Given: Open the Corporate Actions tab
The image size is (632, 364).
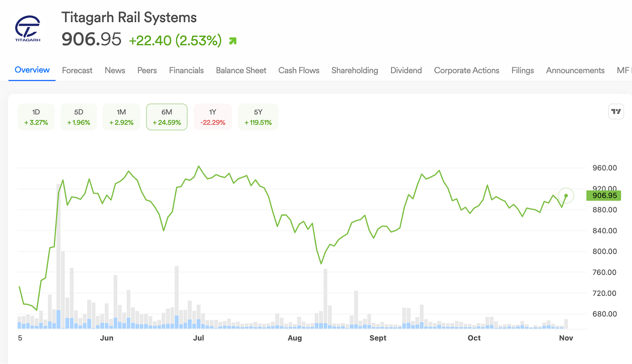Looking at the screenshot, I should click(467, 70).
